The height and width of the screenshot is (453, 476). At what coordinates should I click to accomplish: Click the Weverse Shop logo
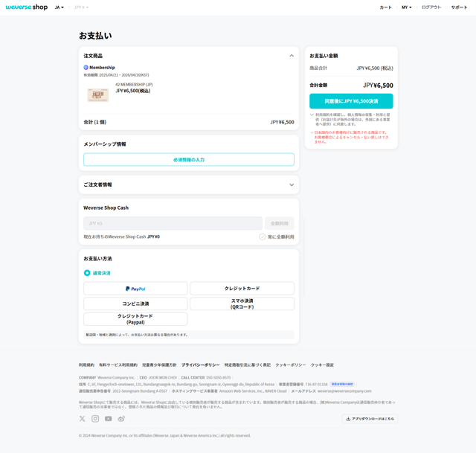pyautogui.click(x=27, y=7)
